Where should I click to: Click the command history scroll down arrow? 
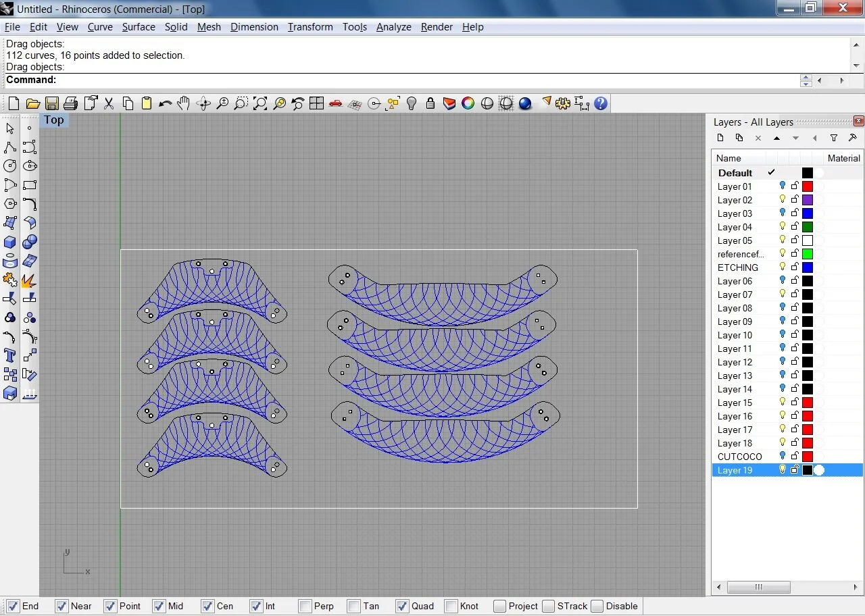point(856,66)
